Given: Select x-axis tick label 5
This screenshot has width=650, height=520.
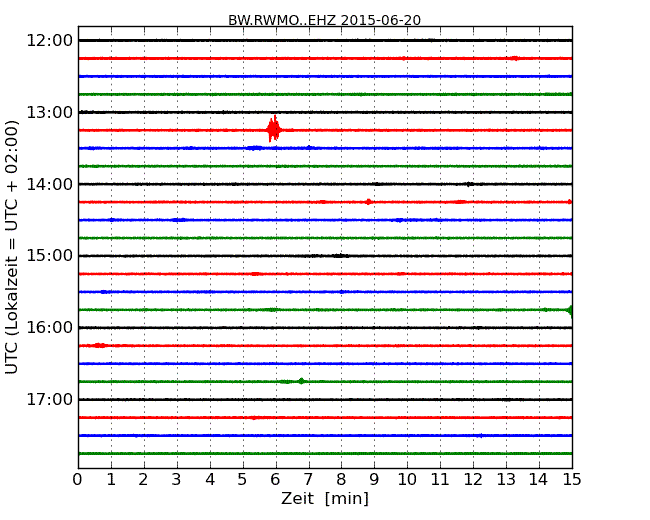Looking at the screenshot, I should (x=243, y=479).
